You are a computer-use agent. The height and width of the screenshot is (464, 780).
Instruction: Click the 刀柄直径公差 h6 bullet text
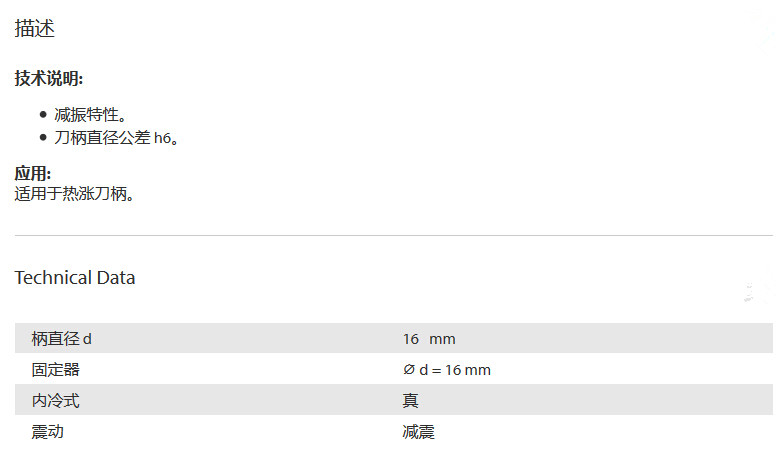116,138
